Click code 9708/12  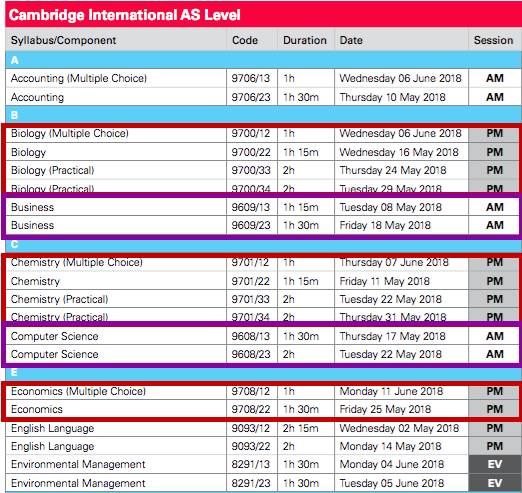[251, 391]
